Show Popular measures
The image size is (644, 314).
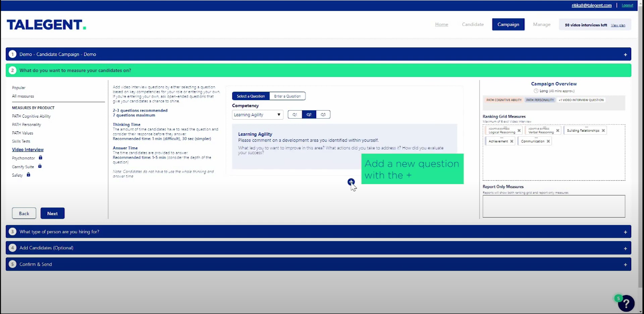point(19,88)
